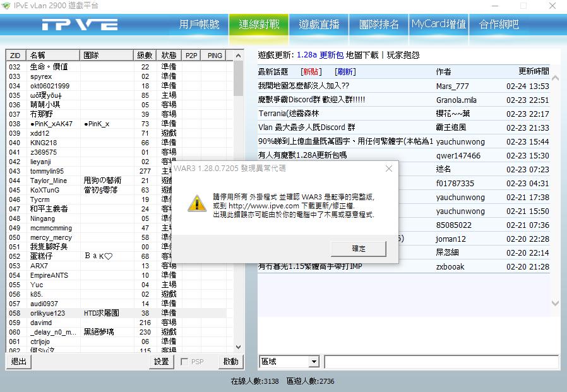Click the topic list scroll-up arrow
Image resolution: width=567 pixels, height=392 pixels.
[556, 78]
